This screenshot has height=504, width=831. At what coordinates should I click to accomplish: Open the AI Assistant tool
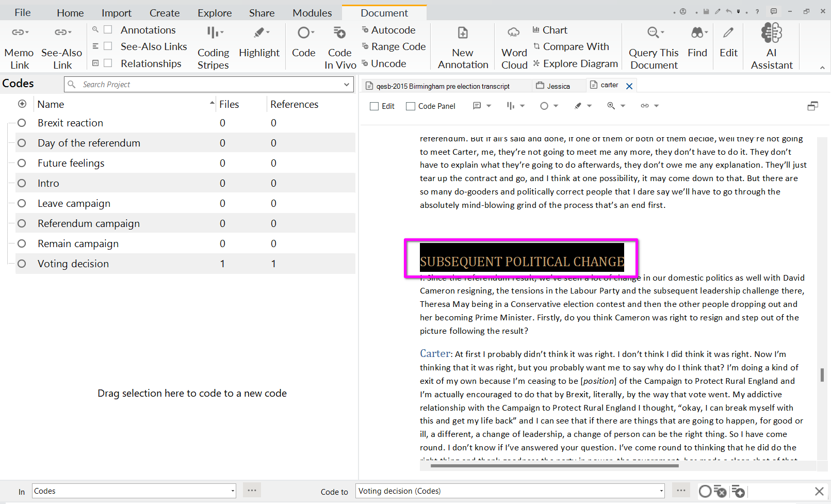[771, 34]
